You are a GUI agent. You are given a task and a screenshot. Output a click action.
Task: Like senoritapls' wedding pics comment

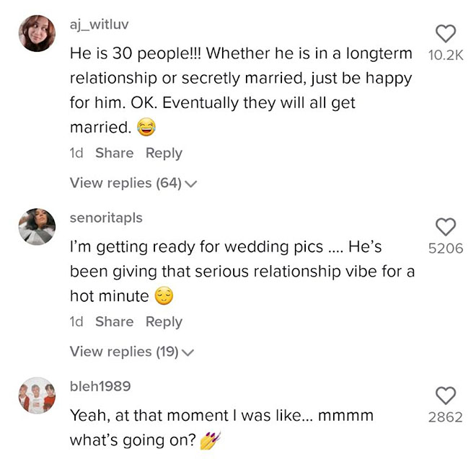coord(446,227)
